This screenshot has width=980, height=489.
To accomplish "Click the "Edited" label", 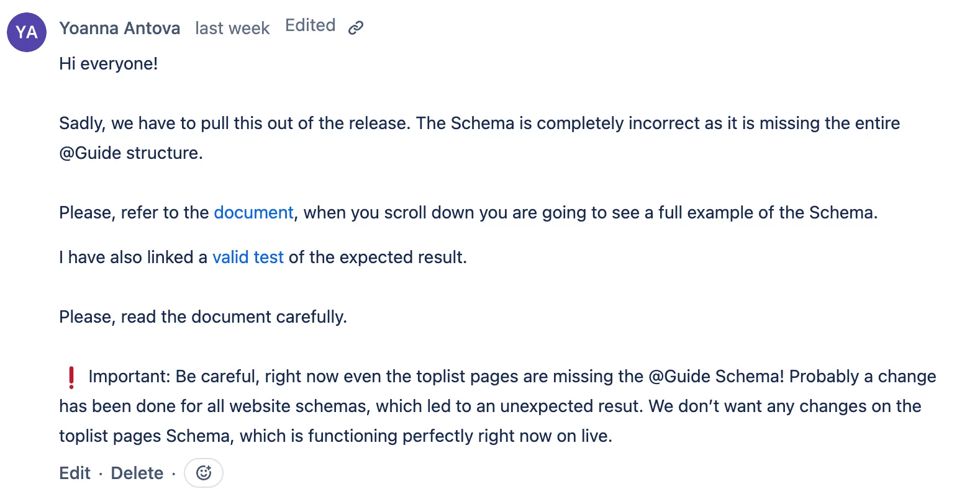I will pyautogui.click(x=310, y=25).
